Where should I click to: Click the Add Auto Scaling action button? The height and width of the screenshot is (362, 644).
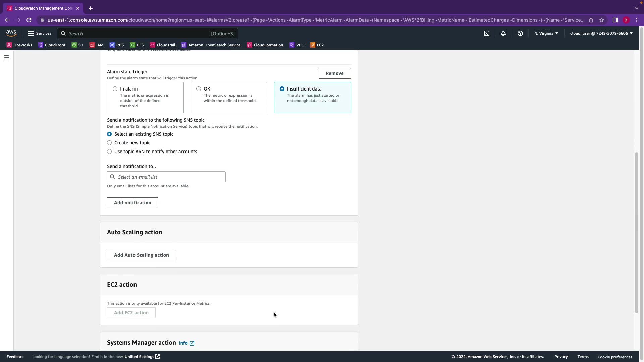[x=141, y=255]
